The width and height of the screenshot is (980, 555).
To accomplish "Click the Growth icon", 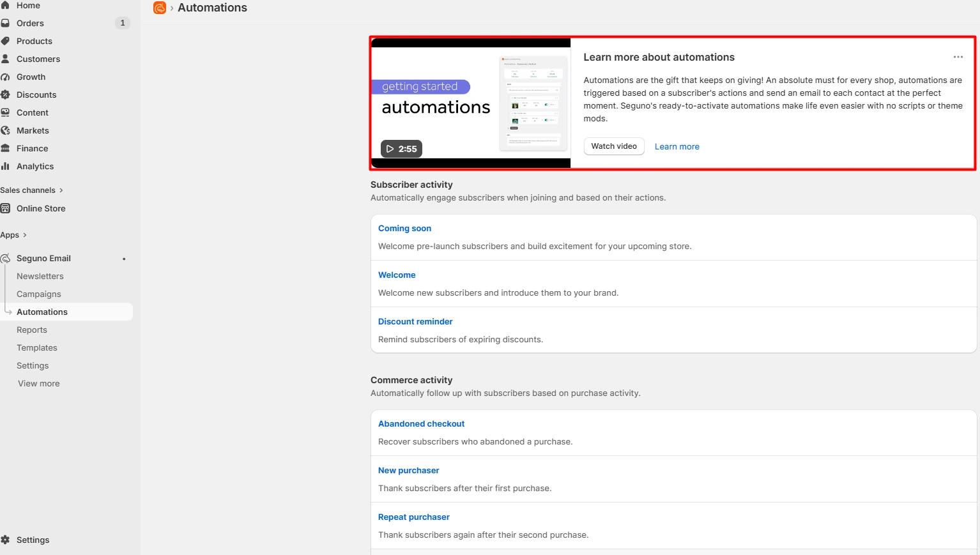I will click(x=5, y=77).
